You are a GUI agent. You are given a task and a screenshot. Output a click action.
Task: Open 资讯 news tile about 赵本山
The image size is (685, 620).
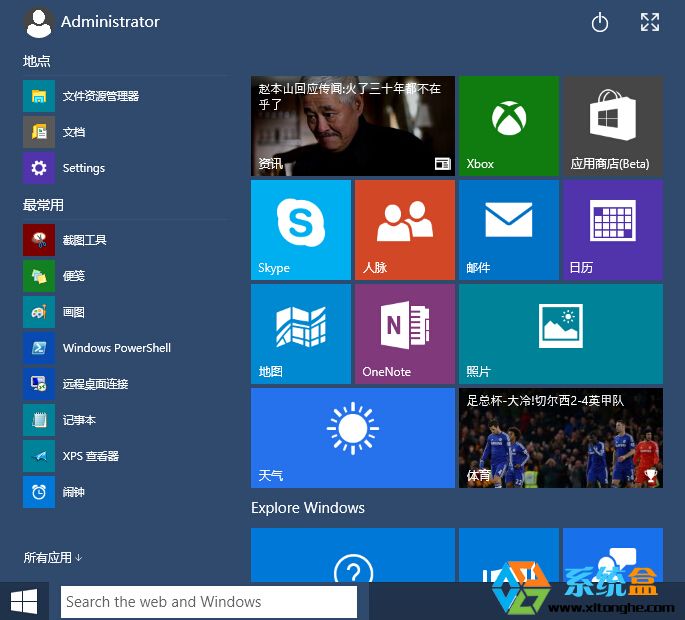(353, 126)
